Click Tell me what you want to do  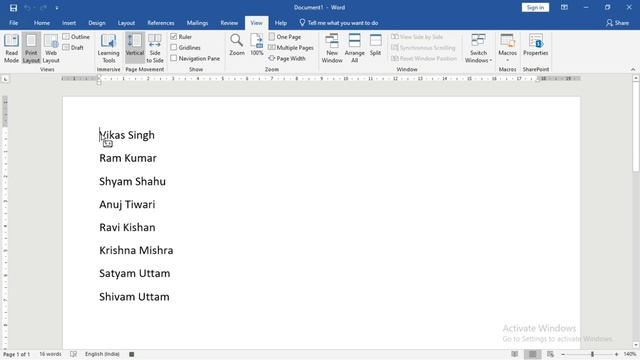coord(339,23)
